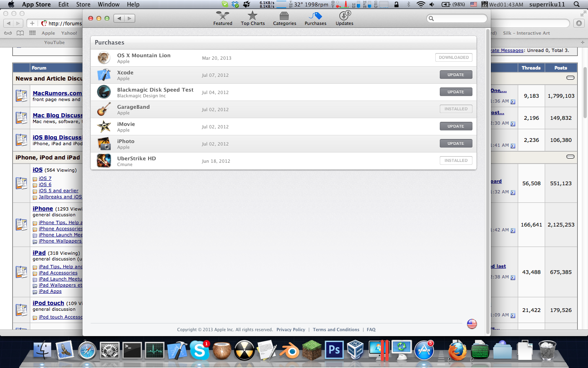Click the App Store forward arrow
Screen dimensions: 588x368
(x=129, y=18)
